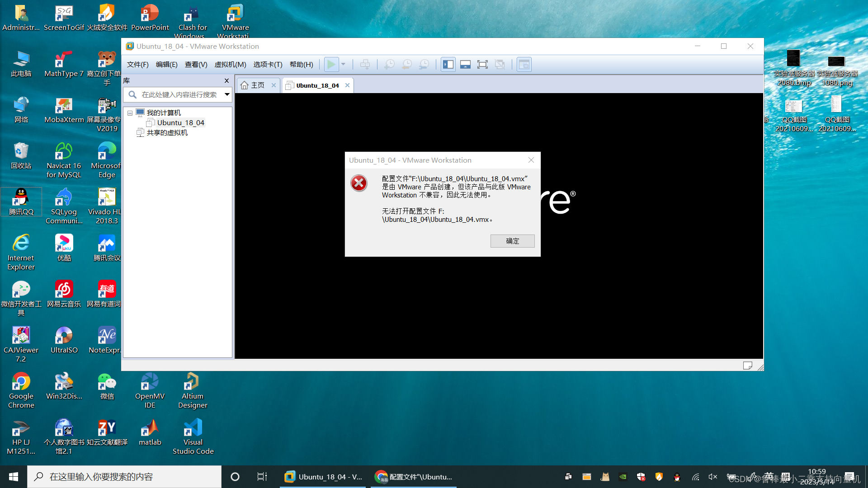Collapse the 我的计算机 tree node

130,113
